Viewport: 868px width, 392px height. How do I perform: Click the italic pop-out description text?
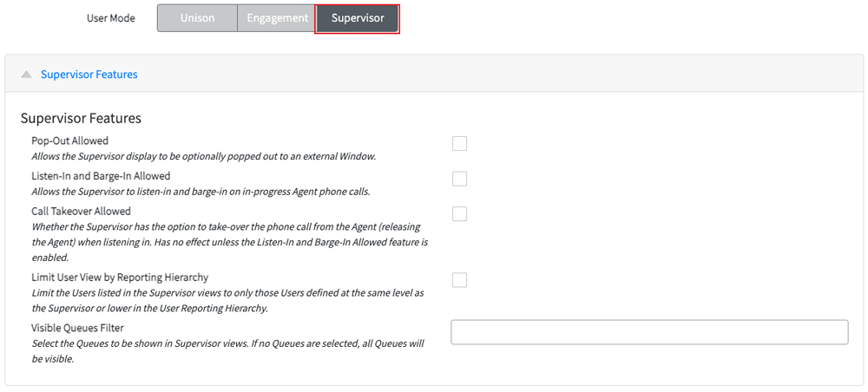click(204, 156)
